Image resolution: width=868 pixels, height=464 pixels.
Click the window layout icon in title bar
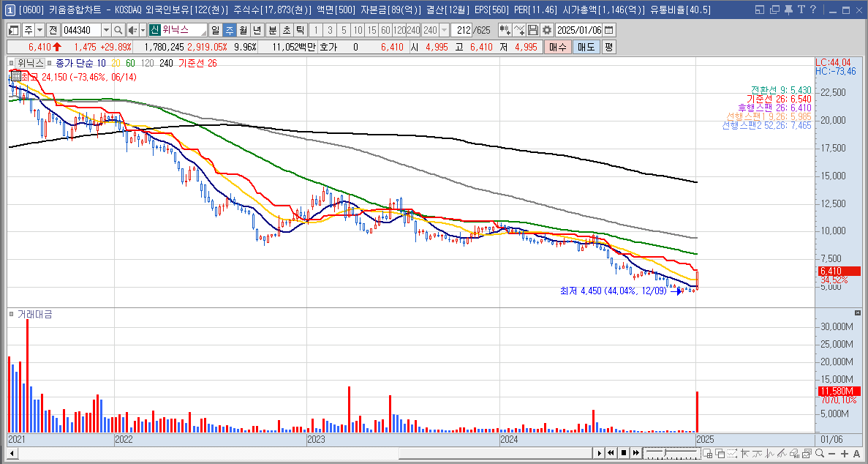point(760,10)
